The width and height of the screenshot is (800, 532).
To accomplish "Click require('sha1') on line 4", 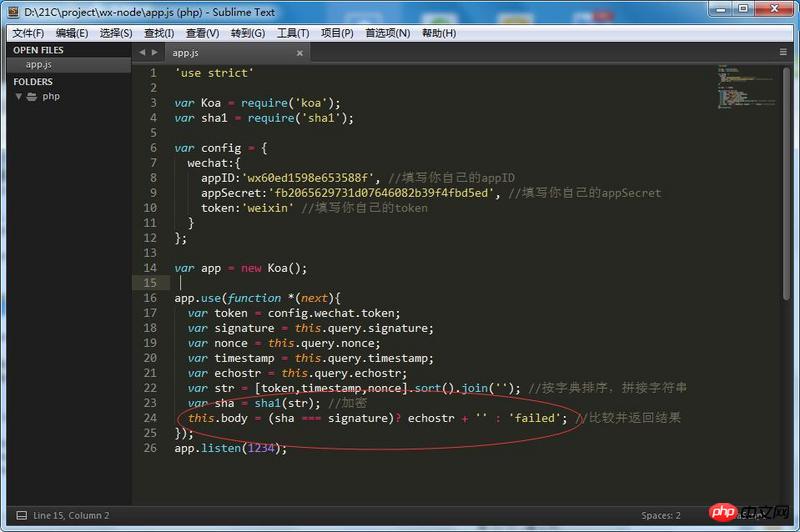I will click(x=297, y=118).
